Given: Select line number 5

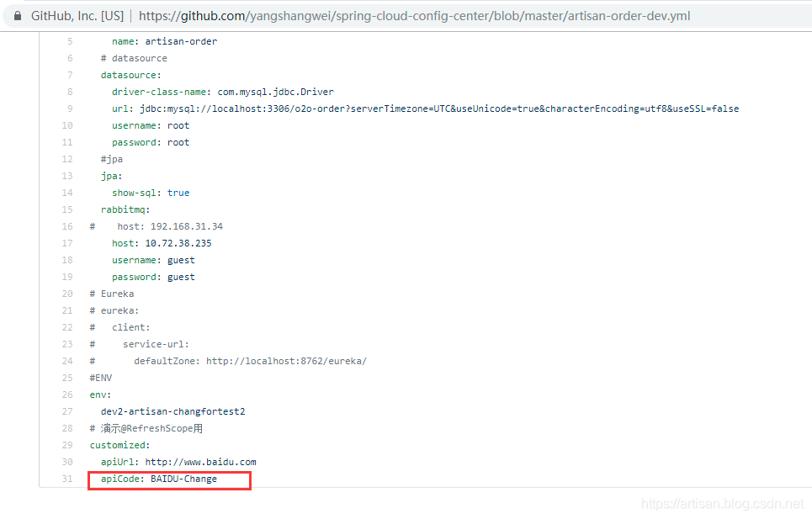Looking at the screenshot, I should 70,41.
